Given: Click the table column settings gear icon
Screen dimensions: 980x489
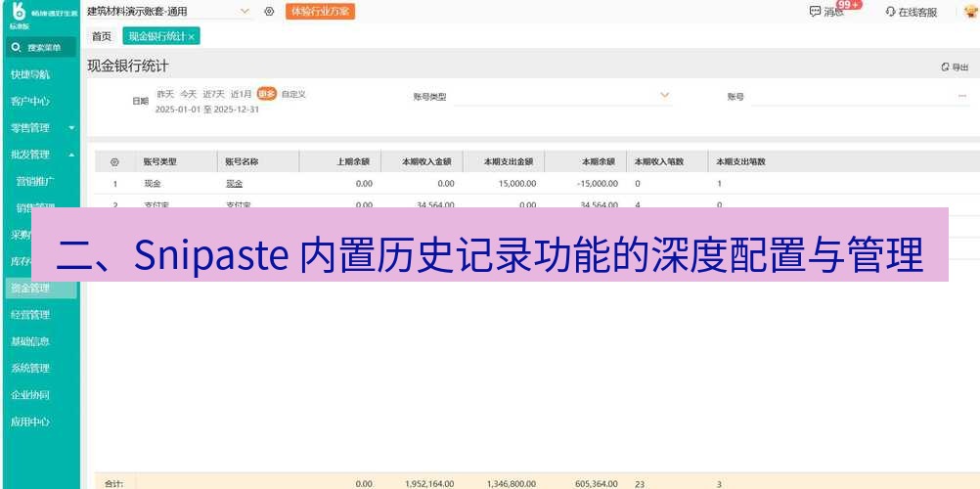Looking at the screenshot, I should point(114,162).
